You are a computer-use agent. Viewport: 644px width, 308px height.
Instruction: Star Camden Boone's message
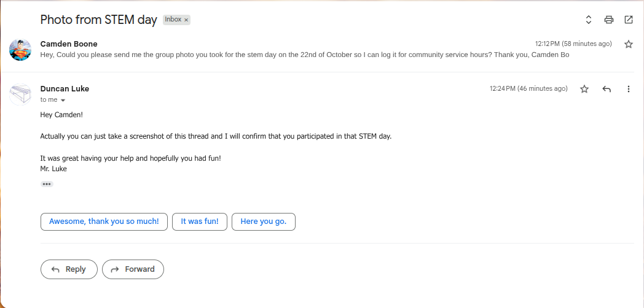pyautogui.click(x=629, y=44)
